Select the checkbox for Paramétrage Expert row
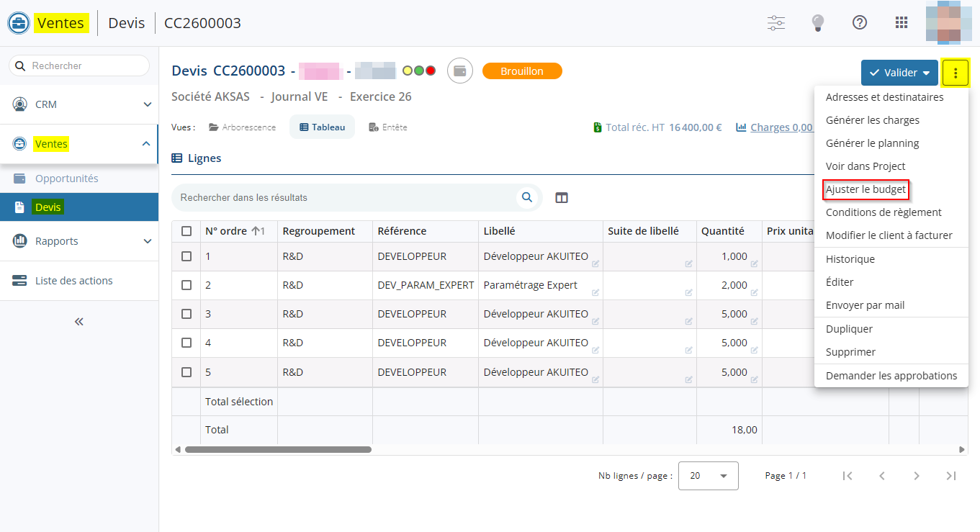 point(186,285)
